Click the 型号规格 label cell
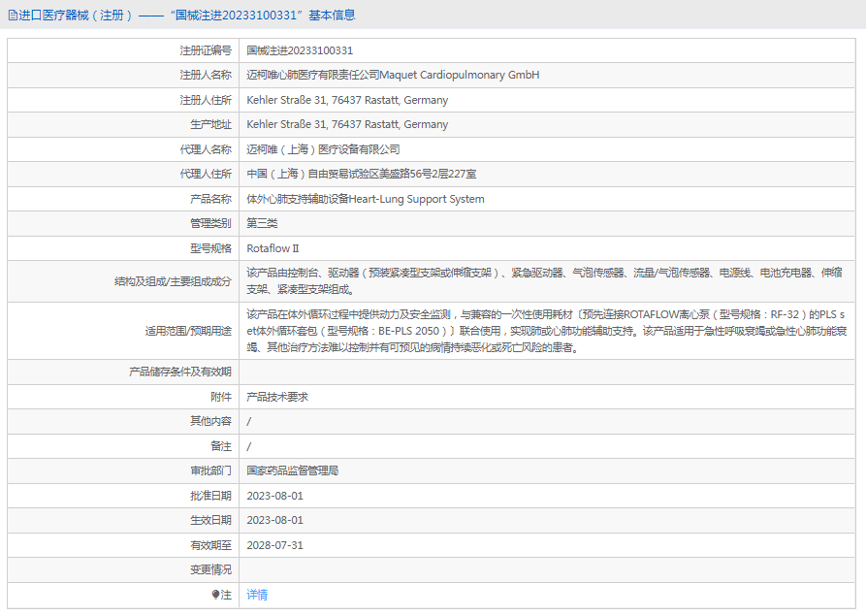866x616 pixels. 123,248
